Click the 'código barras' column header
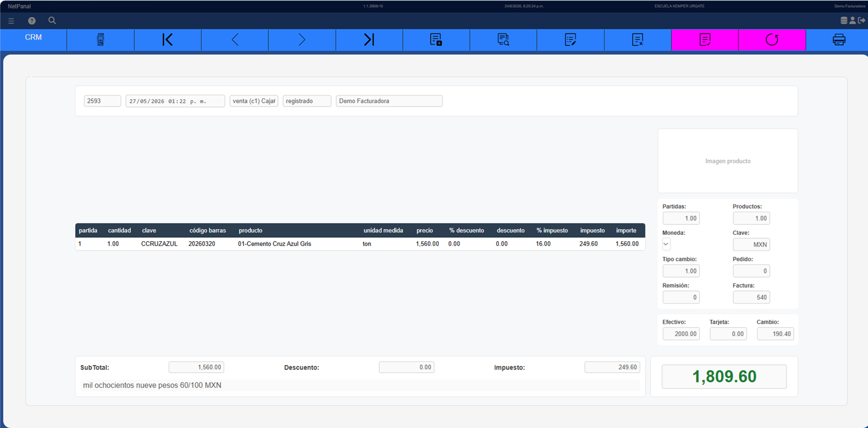The image size is (868, 428). pyautogui.click(x=207, y=230)
